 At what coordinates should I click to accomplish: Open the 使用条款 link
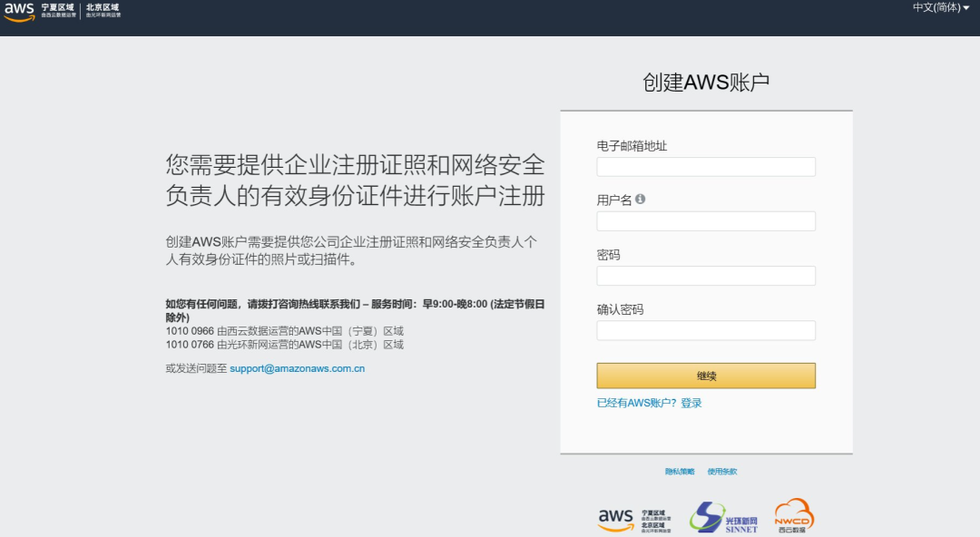tap(722, 472)
